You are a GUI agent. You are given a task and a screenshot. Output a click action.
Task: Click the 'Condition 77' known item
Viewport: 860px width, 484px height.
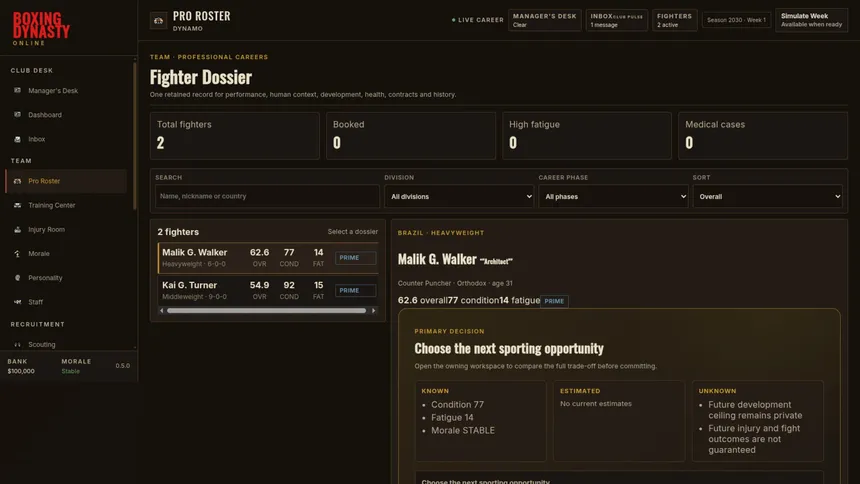click(x=457, y=404)
